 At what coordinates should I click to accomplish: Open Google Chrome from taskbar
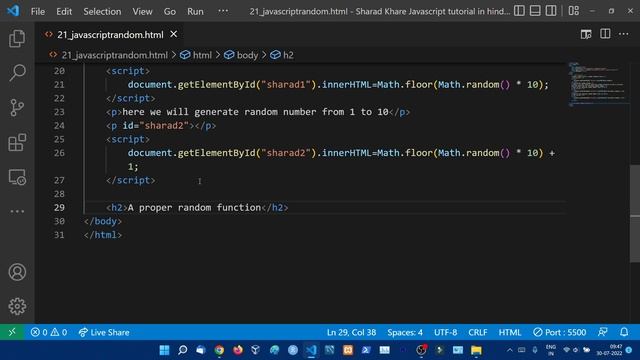[219, 350]
